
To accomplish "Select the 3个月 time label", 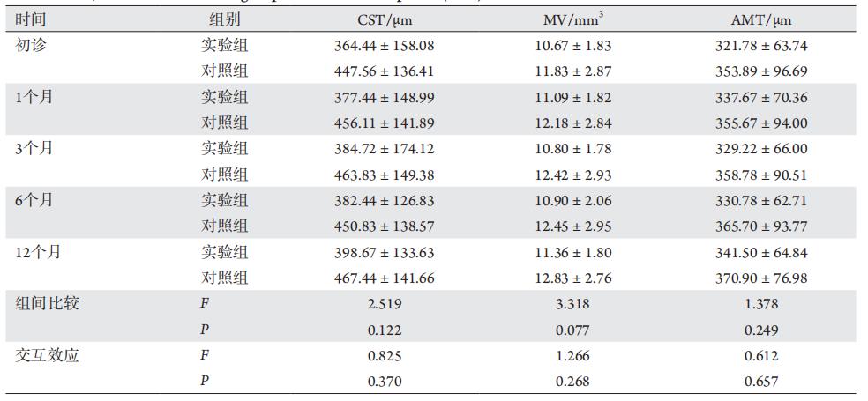I will [x=34, y=148].
